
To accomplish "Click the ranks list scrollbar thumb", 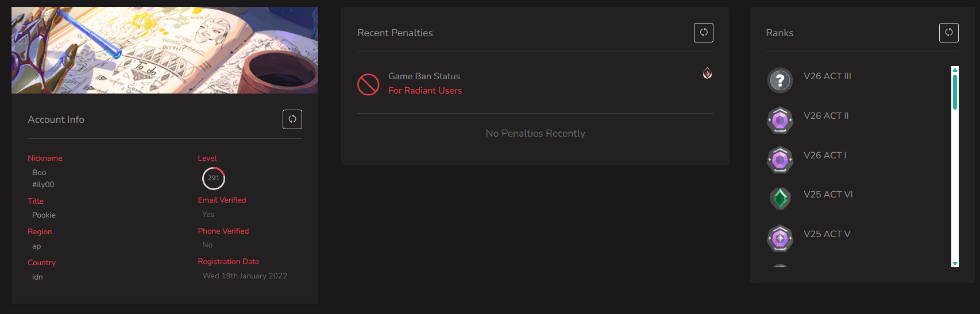I will click(x=955, y=92).
